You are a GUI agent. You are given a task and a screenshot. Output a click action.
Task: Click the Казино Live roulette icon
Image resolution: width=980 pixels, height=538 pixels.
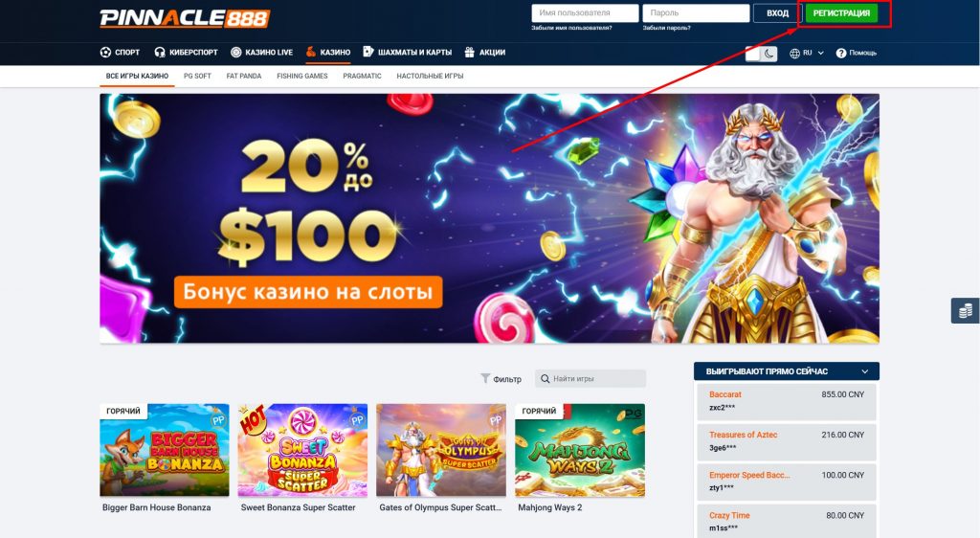235,53
